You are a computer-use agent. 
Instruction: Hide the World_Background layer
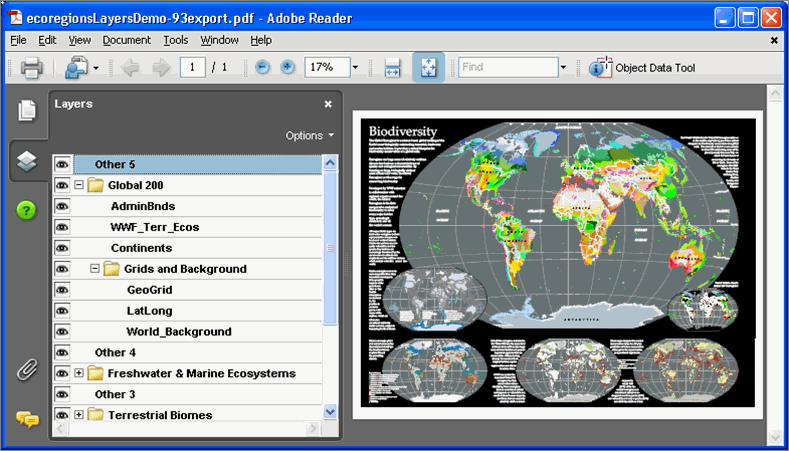coord(62,332)
